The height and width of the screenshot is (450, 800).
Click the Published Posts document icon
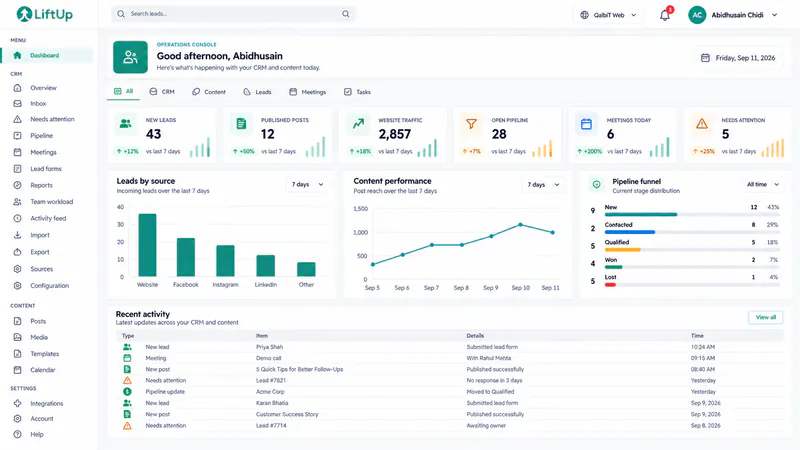point(241,124)
